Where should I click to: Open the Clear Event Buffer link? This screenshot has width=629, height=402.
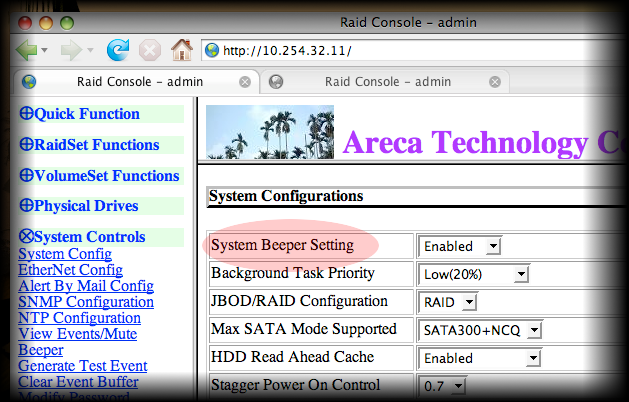coord(78,382)
